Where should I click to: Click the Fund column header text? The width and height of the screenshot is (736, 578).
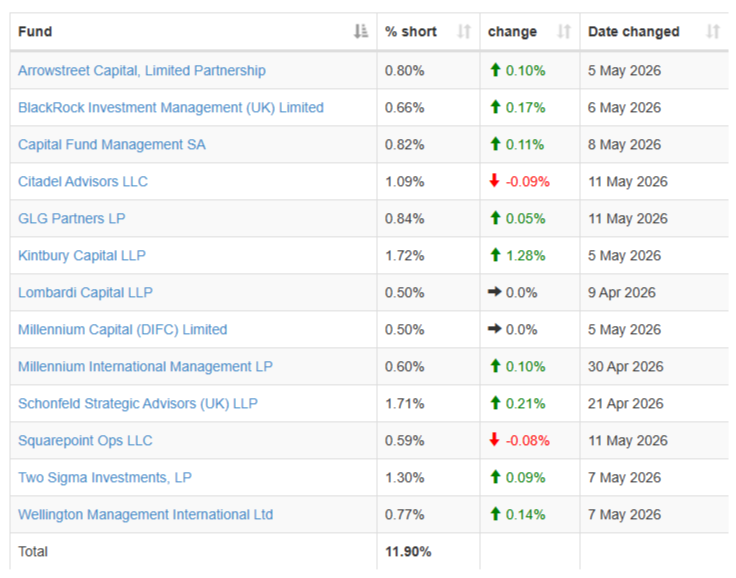pyautogui.click(x=35, y=31)
